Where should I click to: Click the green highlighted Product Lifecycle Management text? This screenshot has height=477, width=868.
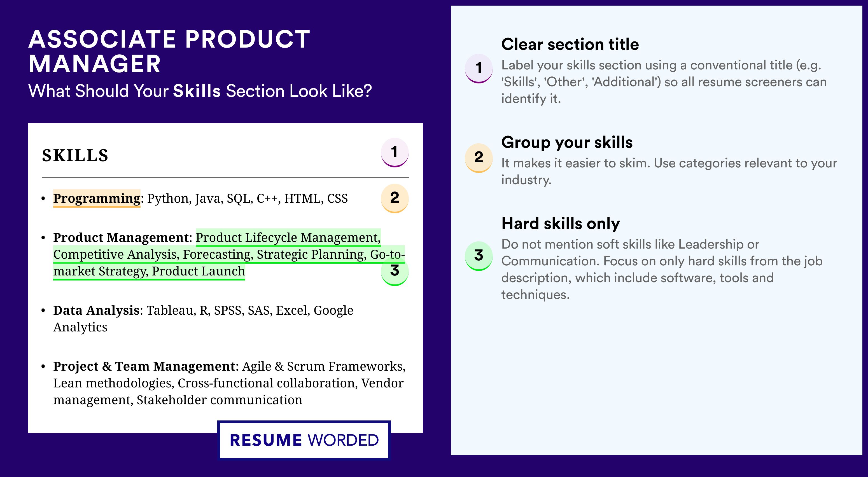(x=288, y=237)
